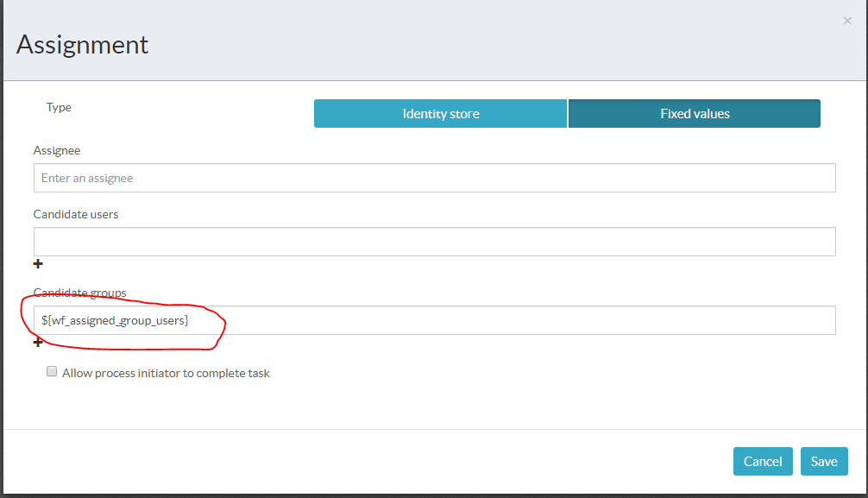Add another candidate group with plus icon
Viewport: 868px width, 498px height.
pos(38,343)
